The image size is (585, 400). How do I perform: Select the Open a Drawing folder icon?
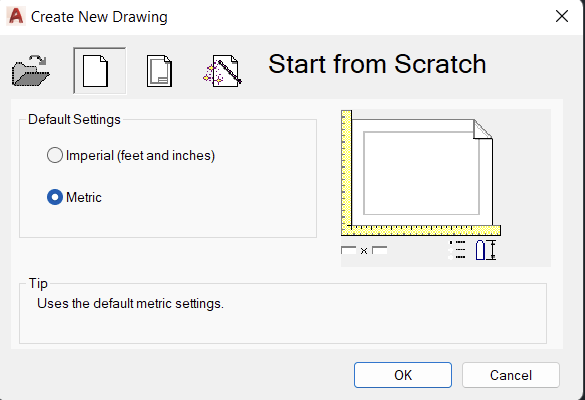(x=31, y=71)
